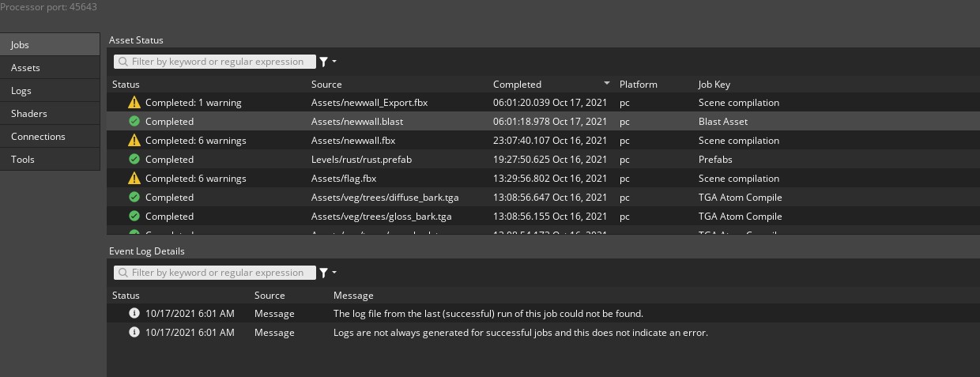This screenshot has width=980, height=377.
Task: Expand the Asset Status filter dropdown arrow
Action: [x=334, y=62]
